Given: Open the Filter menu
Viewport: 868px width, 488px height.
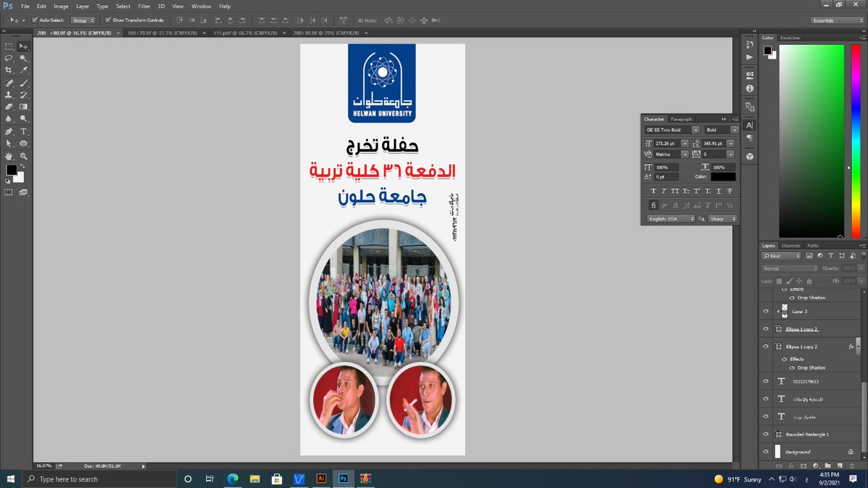Looking at the screenshot, I should [x=144, y=6].
